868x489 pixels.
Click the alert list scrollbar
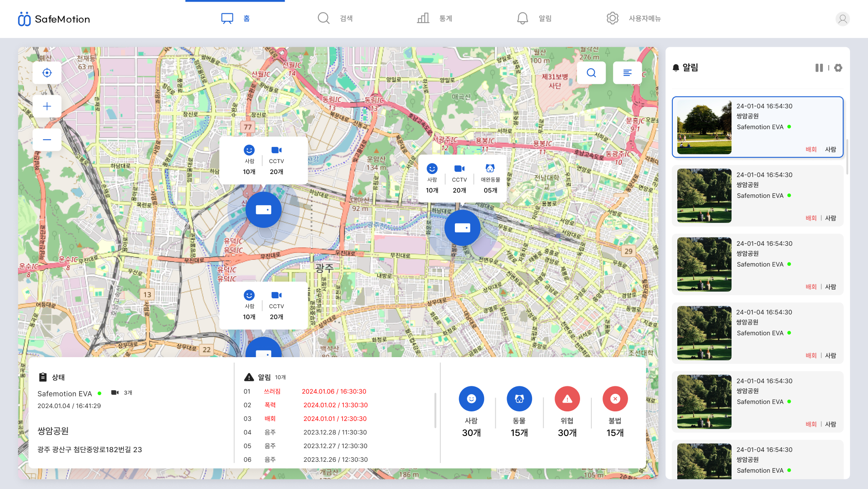tap(435, 411)
